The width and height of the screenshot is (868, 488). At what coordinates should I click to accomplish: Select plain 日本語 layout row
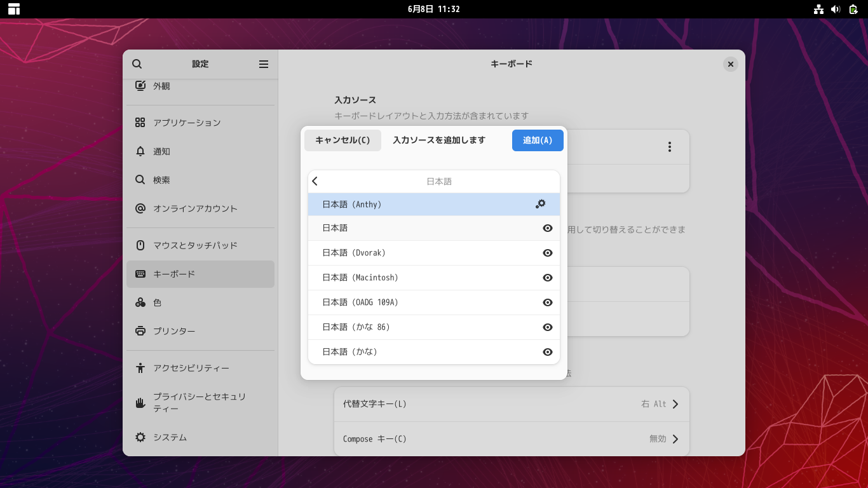point(434,228)
